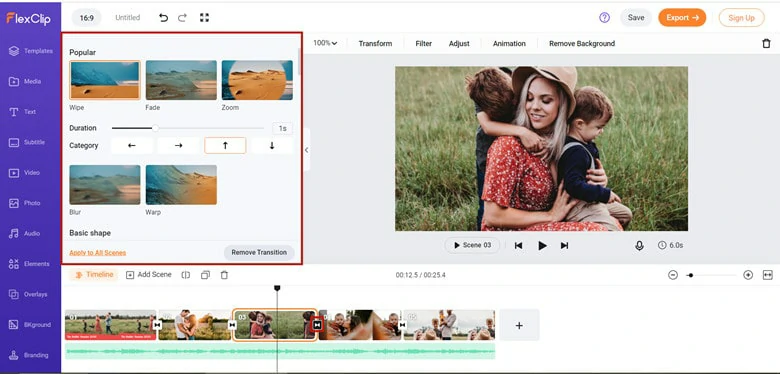Play Scene 03 button
The width and height of the screenshot is (780, 374).
pyautogui.click(x=472, y=245)
